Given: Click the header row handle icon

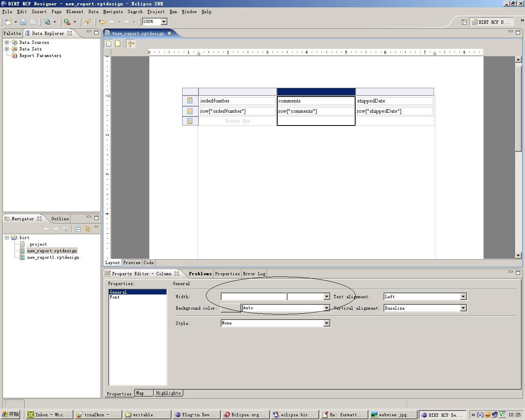Looking at the screenshot, I should (190, 101).
